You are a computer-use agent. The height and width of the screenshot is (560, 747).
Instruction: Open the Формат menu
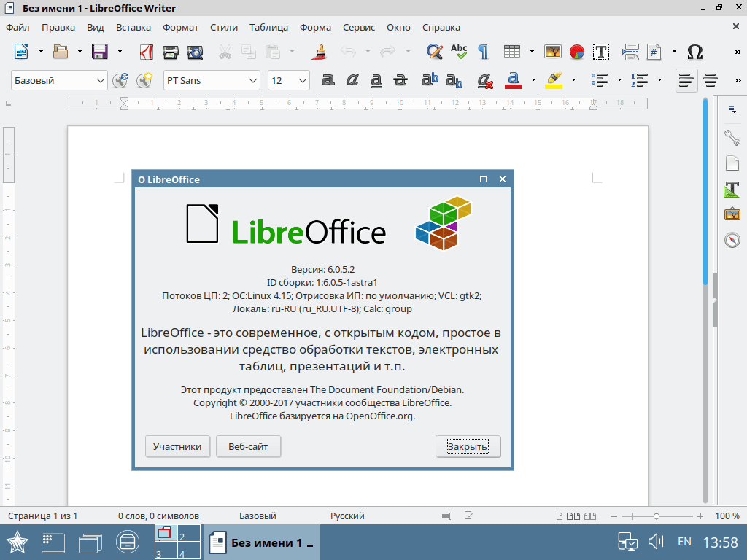click(x=180, y=27)
